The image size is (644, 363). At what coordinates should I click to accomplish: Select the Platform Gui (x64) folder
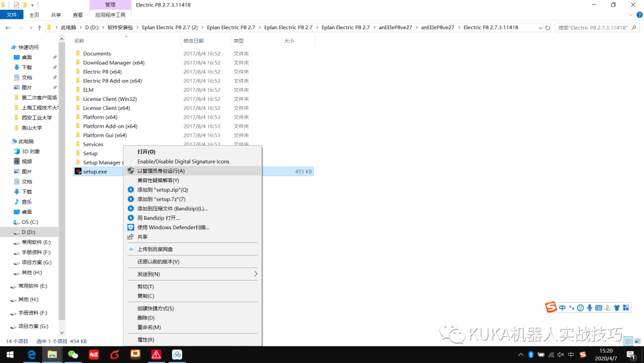tap(105, 135)
